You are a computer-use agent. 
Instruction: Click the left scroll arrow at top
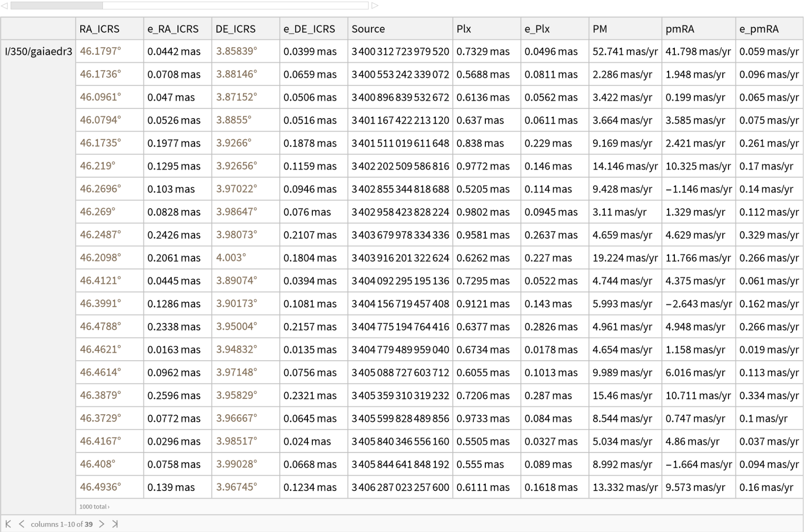(4, 6)
